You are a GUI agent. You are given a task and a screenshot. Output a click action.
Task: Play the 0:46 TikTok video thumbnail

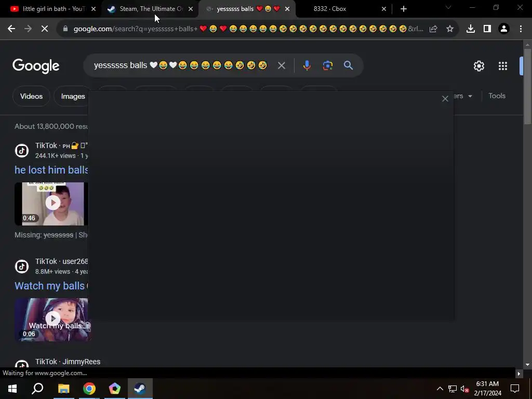(x=51, y=204)
